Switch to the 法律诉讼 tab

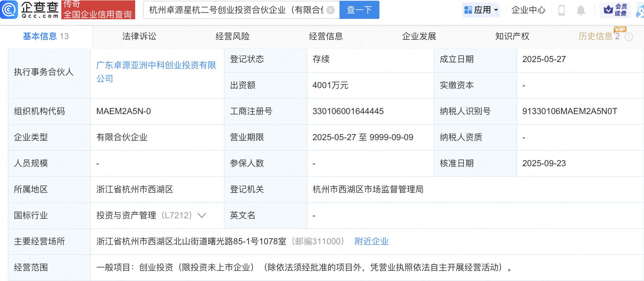(139, 36)
